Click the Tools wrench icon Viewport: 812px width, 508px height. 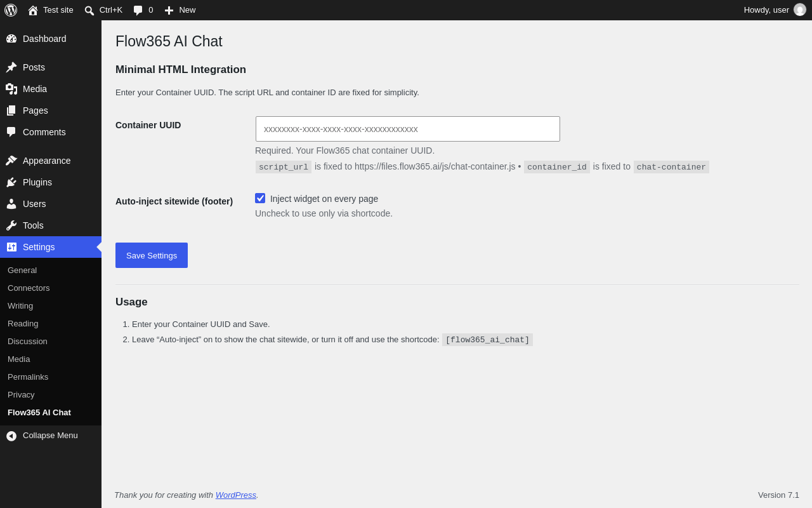11,225
